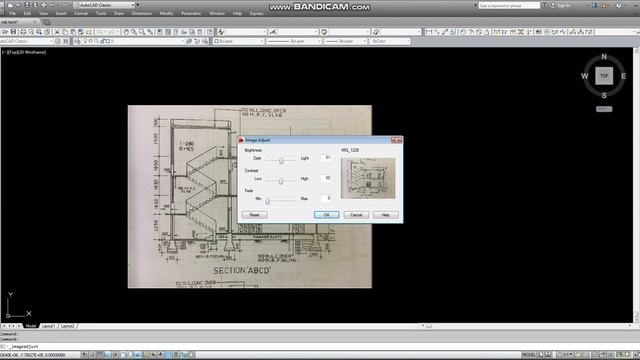The image size is (640, 360).
Task: Open the Layer Properties Manager icon
Action: coord(77,41)
